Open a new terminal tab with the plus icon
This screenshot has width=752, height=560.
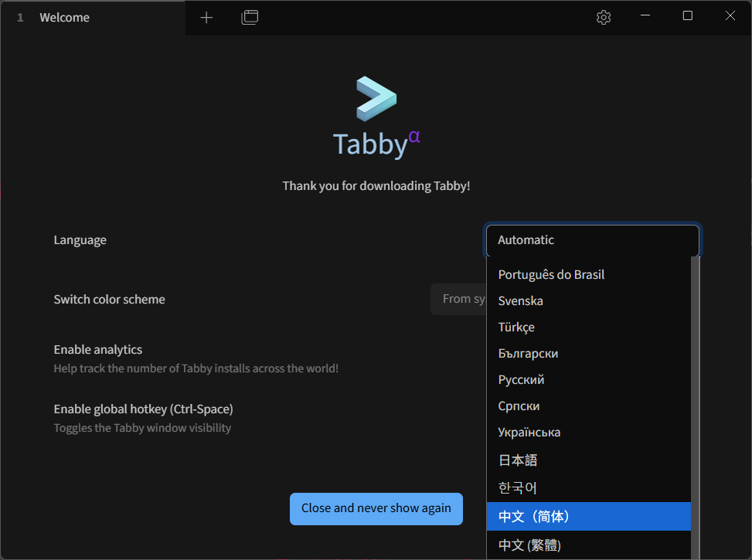(x=206, y=18)
